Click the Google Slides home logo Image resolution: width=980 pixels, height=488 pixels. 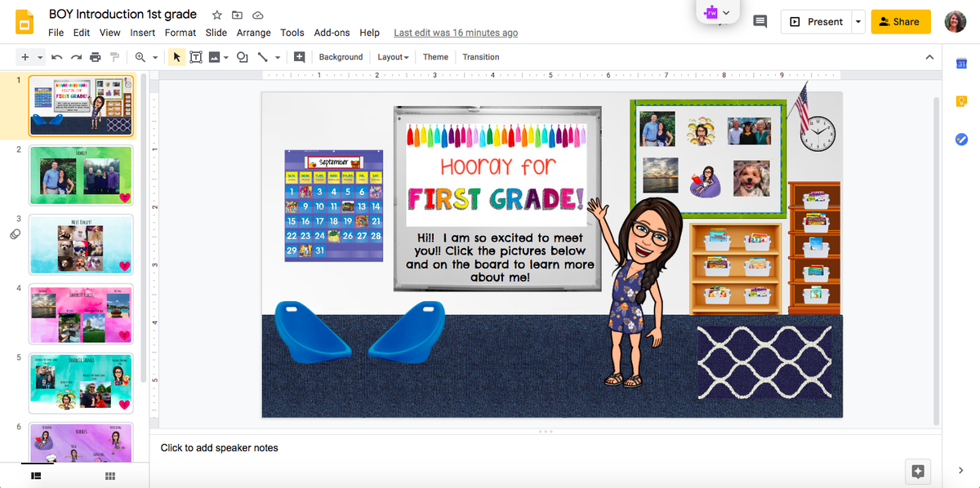click(x=24, y=22)
